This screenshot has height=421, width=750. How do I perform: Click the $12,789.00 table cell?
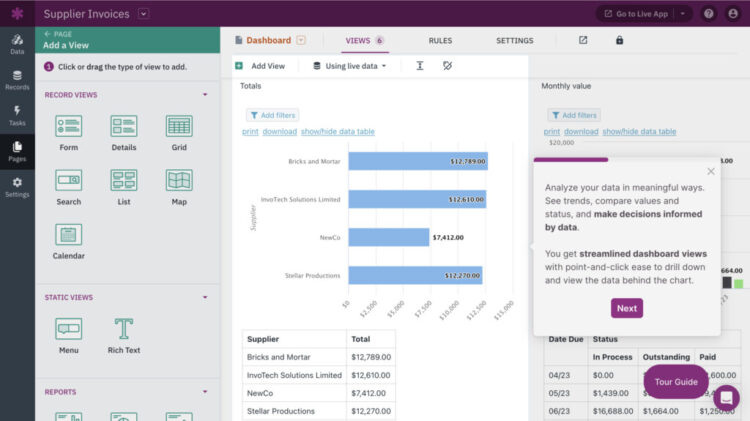coord(371,357)
